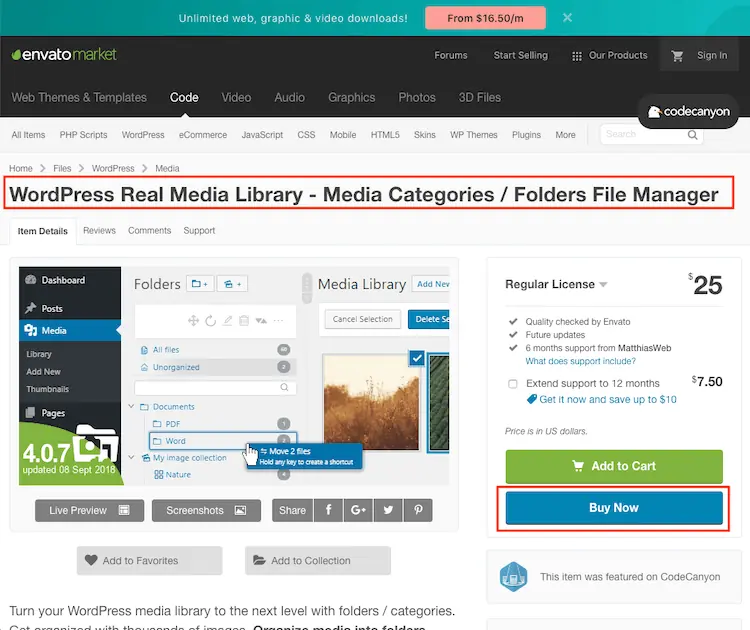
Task: Select the Code category
Action: [x=184, y=98]
